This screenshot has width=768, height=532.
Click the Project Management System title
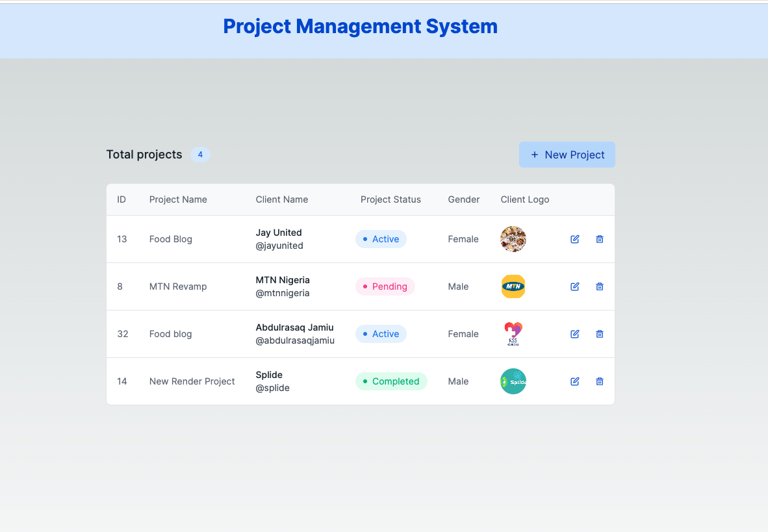(x=360, y=26)
